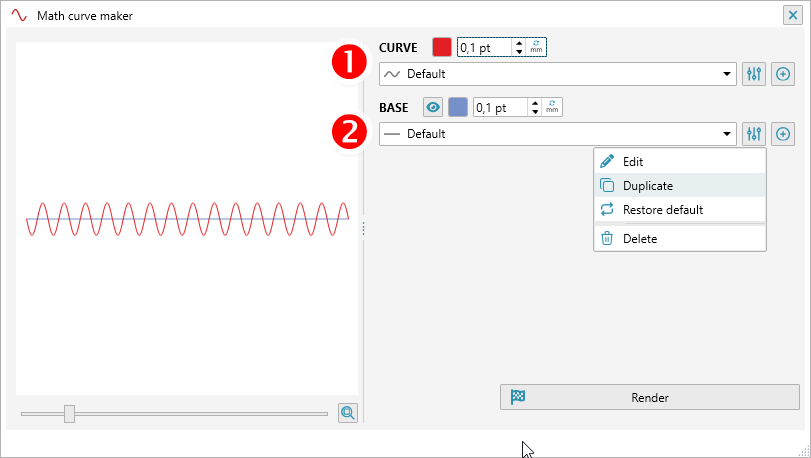Click the preview zoom slider handle
Screen dimensions: 811x458
click(69, 414)
